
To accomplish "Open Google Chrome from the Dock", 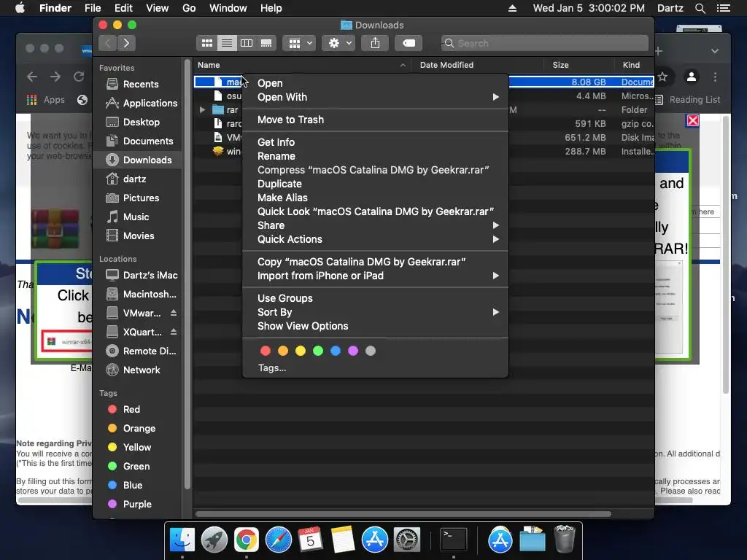I will 247,540.
